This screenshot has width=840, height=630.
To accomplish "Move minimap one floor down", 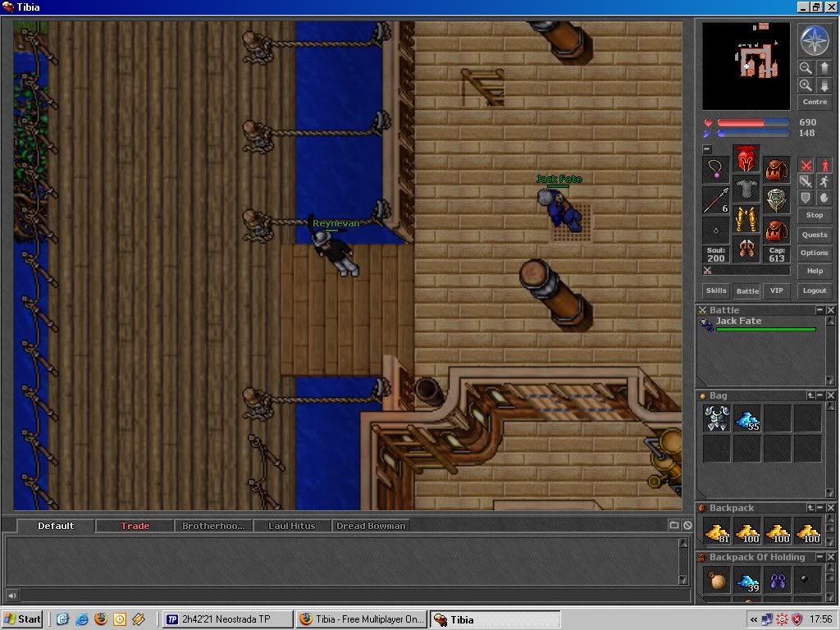I will (824, 85).
